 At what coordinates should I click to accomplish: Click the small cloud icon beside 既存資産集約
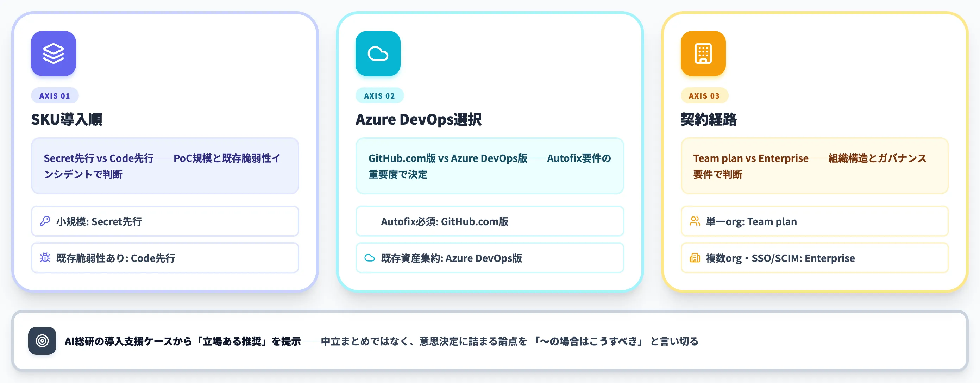[x=370, y=258]
